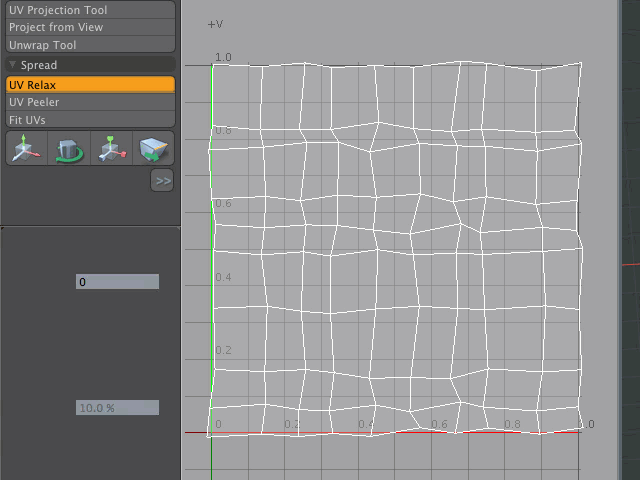Collapse the Spread section
The height and width of the screenshot is (480, 640).
point(13,65)
